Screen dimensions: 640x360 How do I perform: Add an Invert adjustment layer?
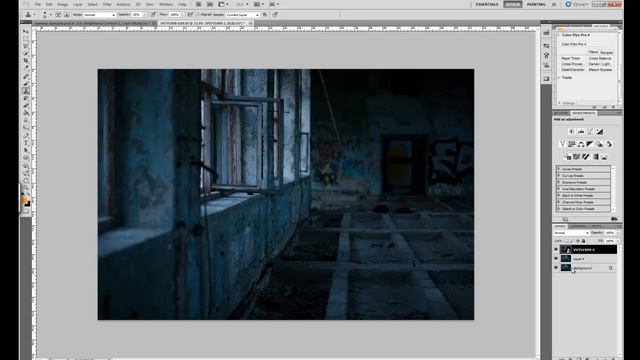point(567,157)
